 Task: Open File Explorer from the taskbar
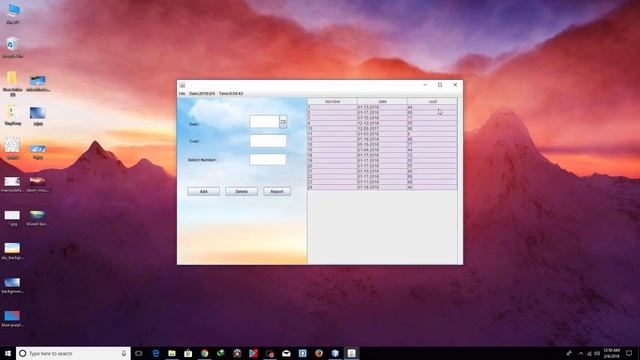click(x=172, y=353)
